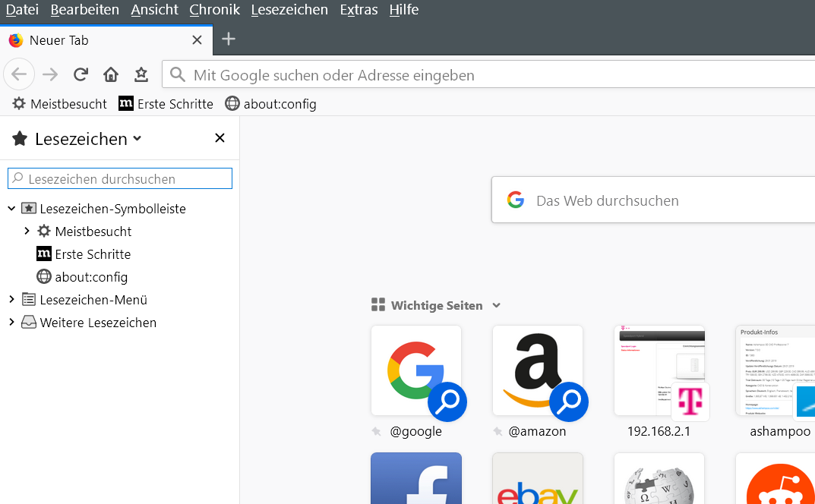Image resolution: width=815 pixels, height=504 pixels.
Task: Expand Weitere Lesezeichen folder
Action: coord(11,323)
